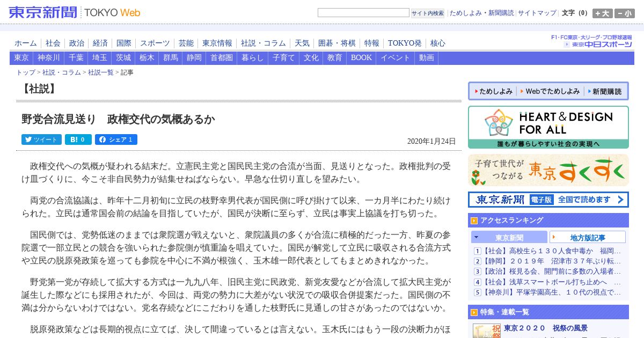Screen dimensions: 644x338
Task: Click the 東京新聞 TOKYO Web logo
Action: (75, 12)
